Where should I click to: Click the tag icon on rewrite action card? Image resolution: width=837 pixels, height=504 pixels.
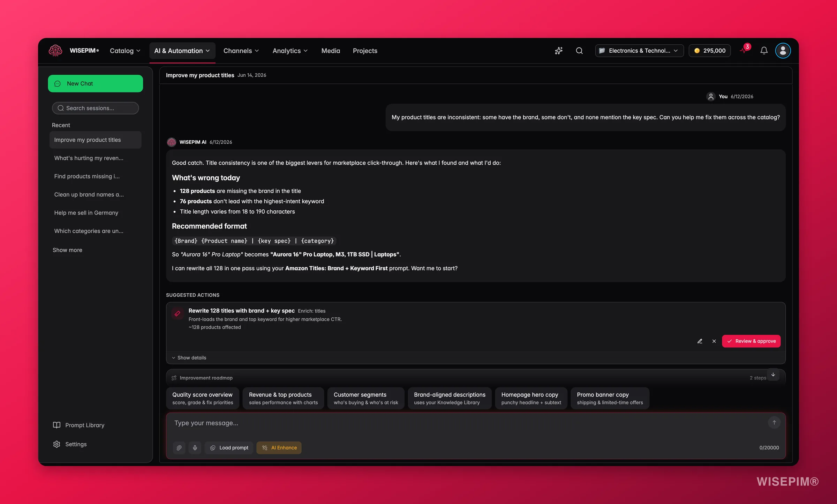178,314
